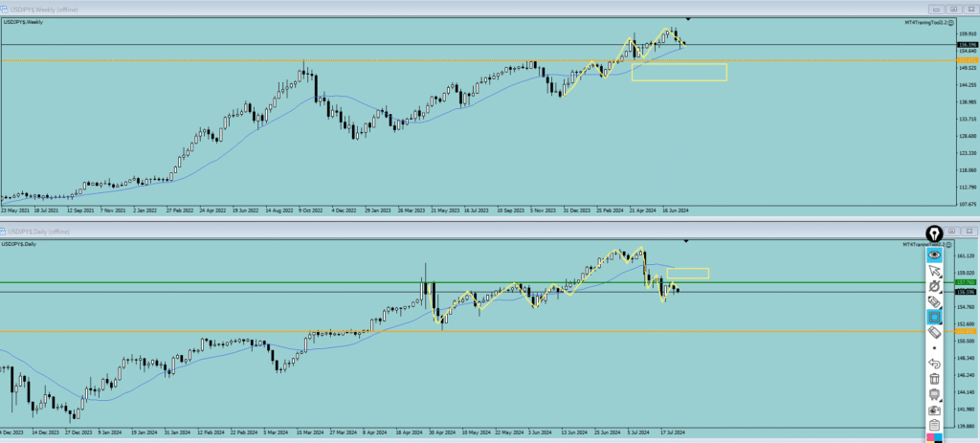Pick the highlighter marker tool
This screenshot has height=443, width=980.
point(935,301)
